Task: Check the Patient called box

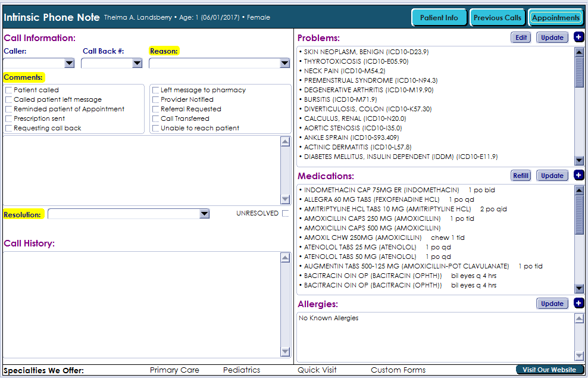Action: tap(9, 90)
